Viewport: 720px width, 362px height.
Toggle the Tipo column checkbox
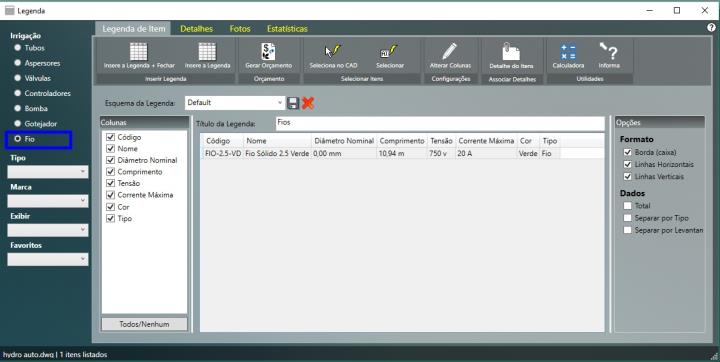(110, 218)
